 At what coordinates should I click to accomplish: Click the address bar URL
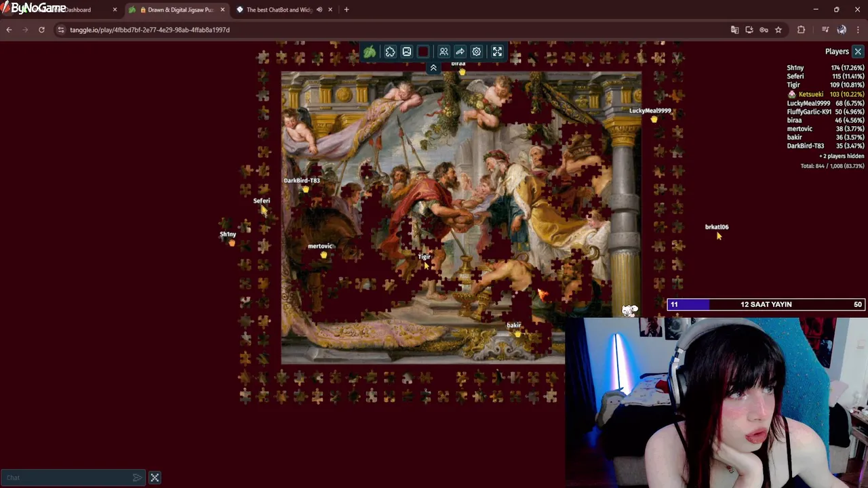pos(149,30)
